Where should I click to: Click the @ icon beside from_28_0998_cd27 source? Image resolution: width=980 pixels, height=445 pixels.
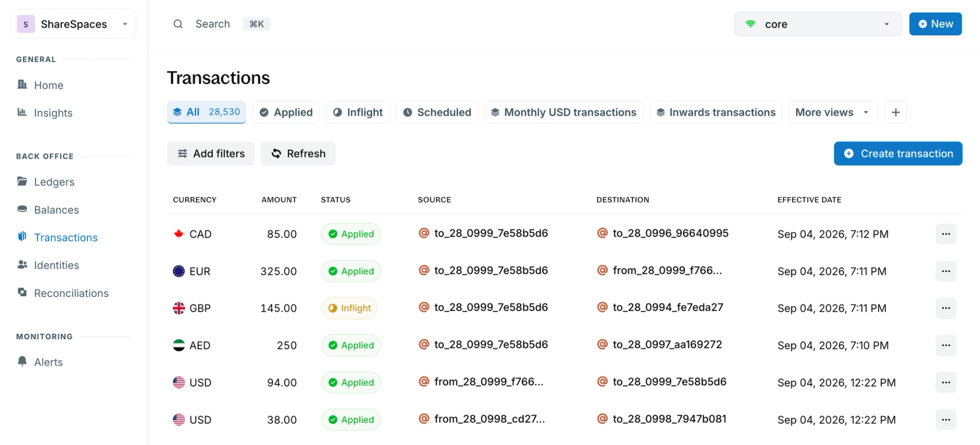(424, 419)
